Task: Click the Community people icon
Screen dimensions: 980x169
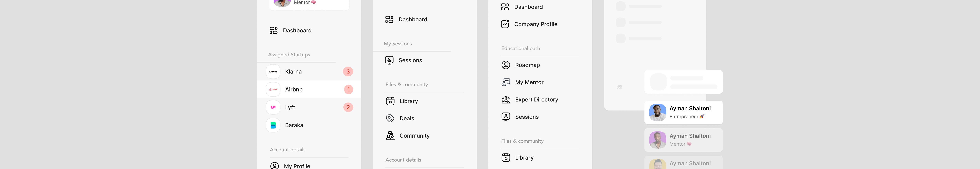Action: tap(390, 136)
